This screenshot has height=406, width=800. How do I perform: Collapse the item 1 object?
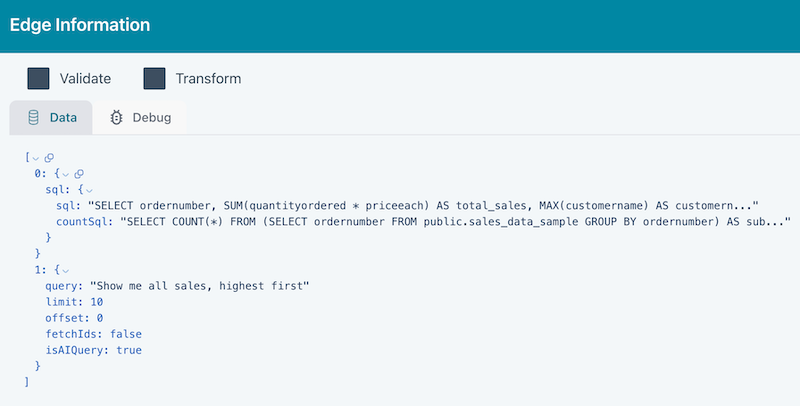(x=67, y=270)
